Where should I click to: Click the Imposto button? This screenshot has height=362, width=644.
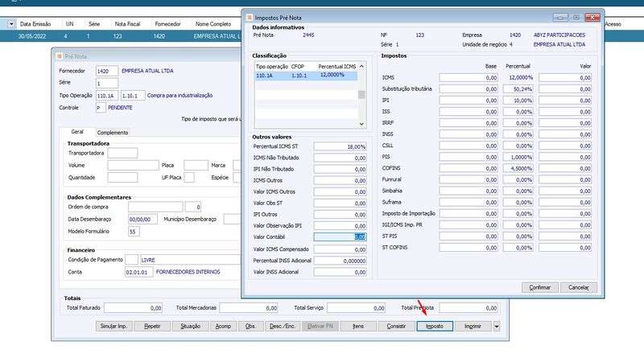click(435, 327)
